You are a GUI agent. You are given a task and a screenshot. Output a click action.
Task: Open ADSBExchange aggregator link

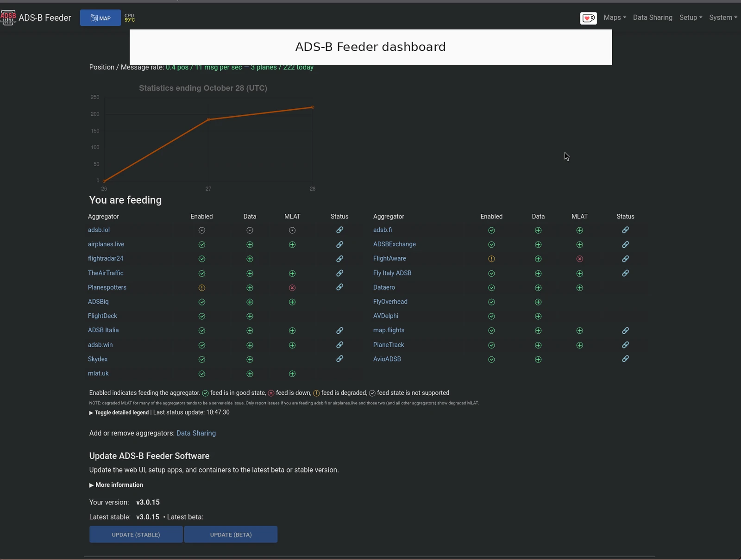[x=395, y=244]
